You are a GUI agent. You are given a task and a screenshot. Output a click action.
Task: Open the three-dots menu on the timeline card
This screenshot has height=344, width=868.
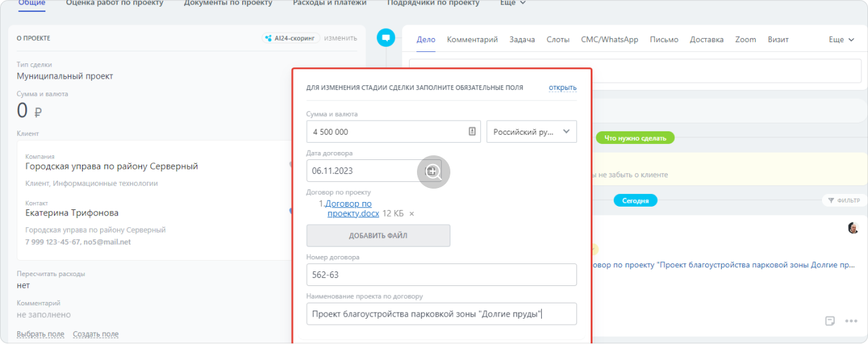pos(851,321)
